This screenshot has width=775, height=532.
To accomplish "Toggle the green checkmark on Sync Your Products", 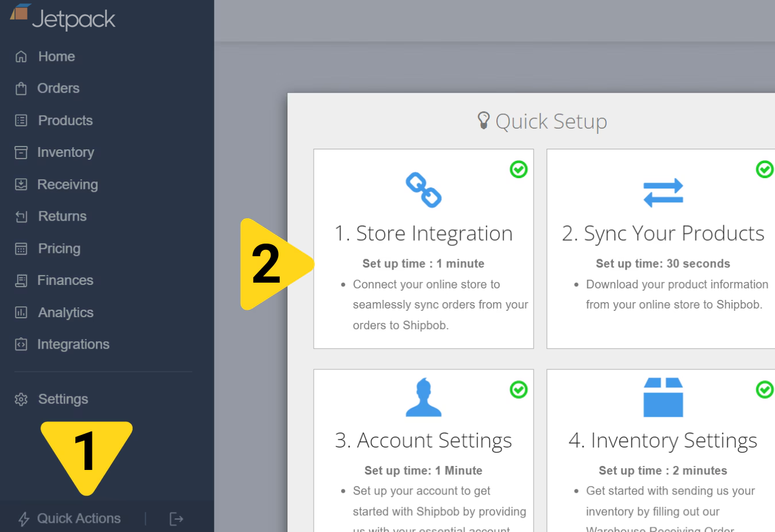I will coord(764,169).
